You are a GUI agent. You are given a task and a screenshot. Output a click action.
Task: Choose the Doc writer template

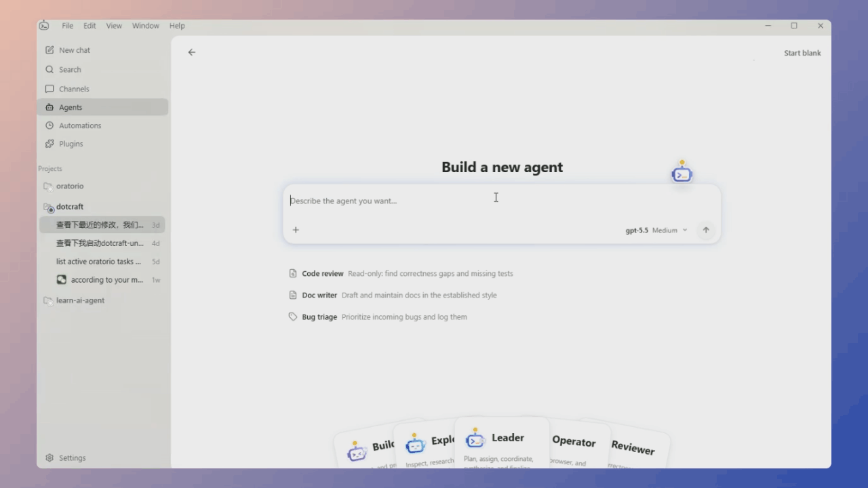(393, 296)
